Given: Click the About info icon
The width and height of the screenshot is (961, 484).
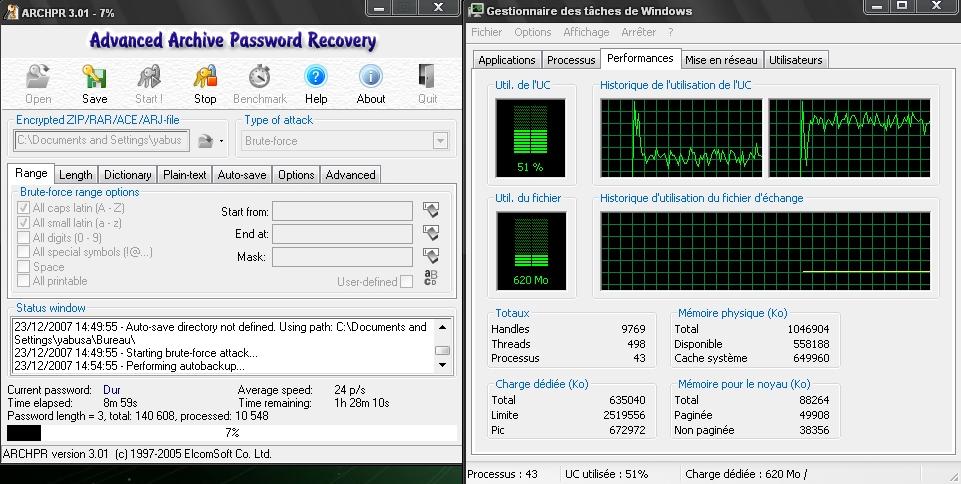Looking at the screenshot, I should 371,77.
